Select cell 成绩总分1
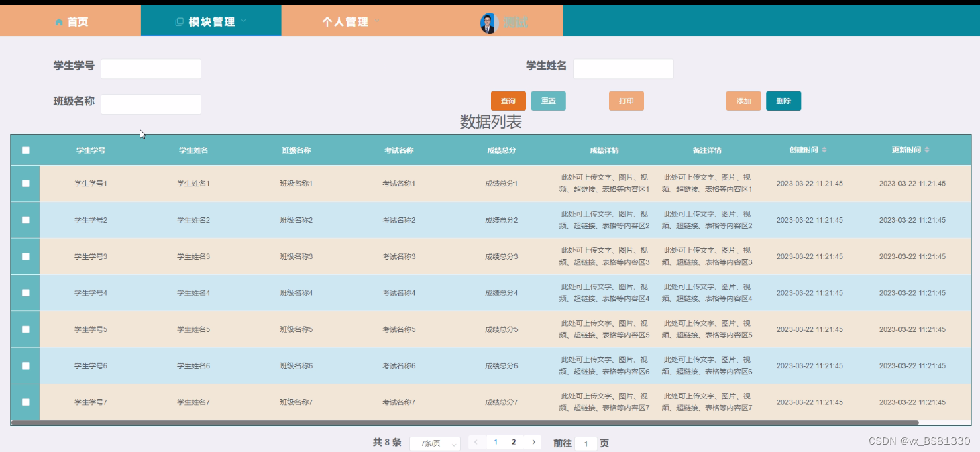Image resolution: width=980 pixels, height=452 pixels. (501, 184)
